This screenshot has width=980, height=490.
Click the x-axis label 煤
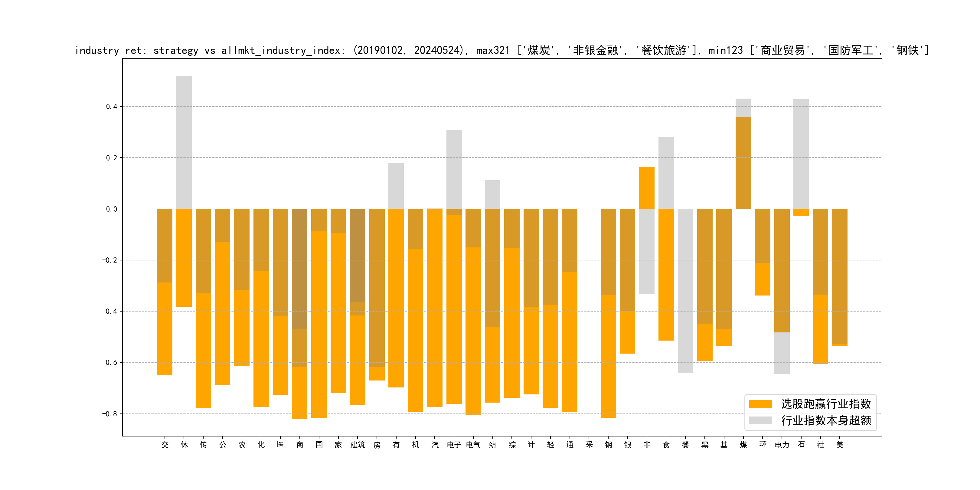point(743,445)
